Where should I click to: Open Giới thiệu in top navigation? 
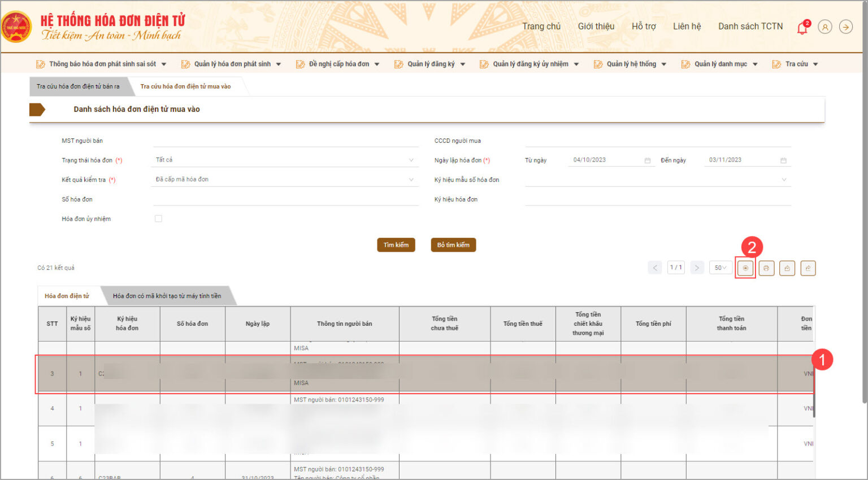[596, 27]
